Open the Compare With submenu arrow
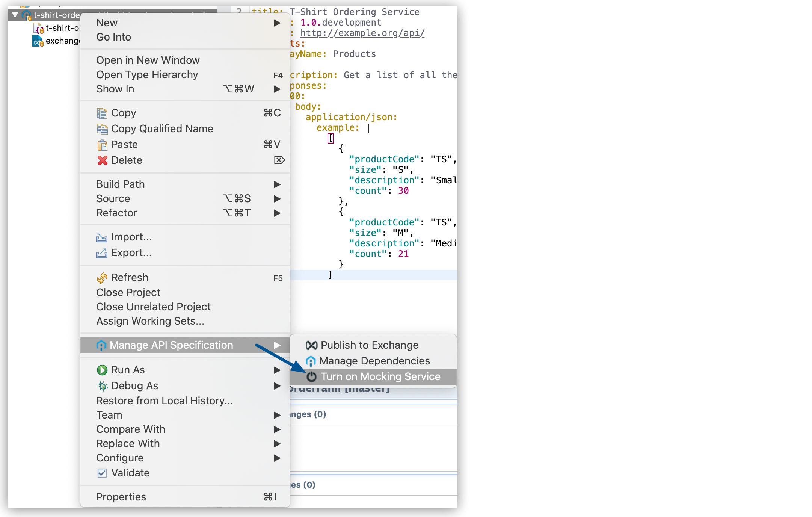The width and height of the screenshot is (812, 517). point(278,429)
